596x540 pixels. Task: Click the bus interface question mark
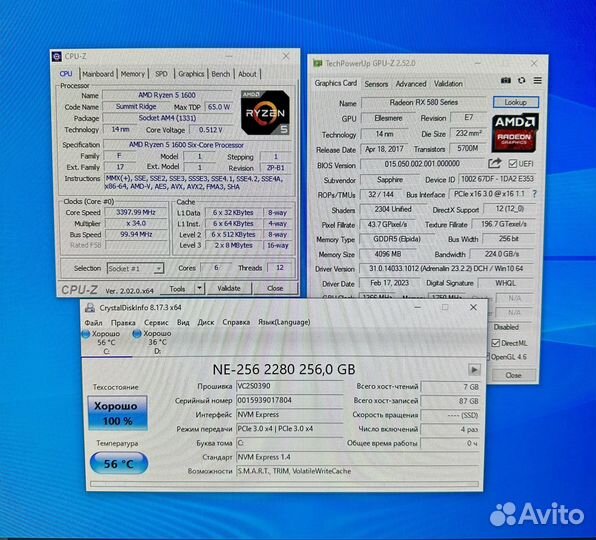[535, 194]
